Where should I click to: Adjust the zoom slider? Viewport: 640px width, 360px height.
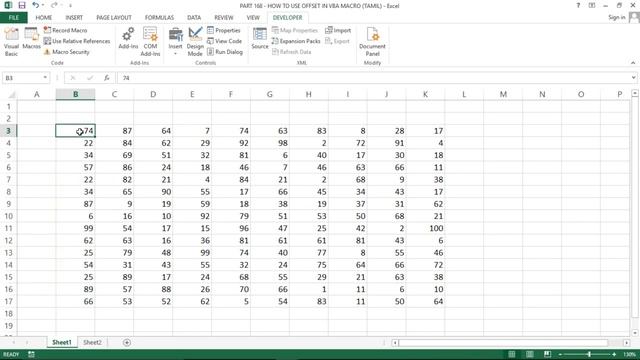[589, 354]
